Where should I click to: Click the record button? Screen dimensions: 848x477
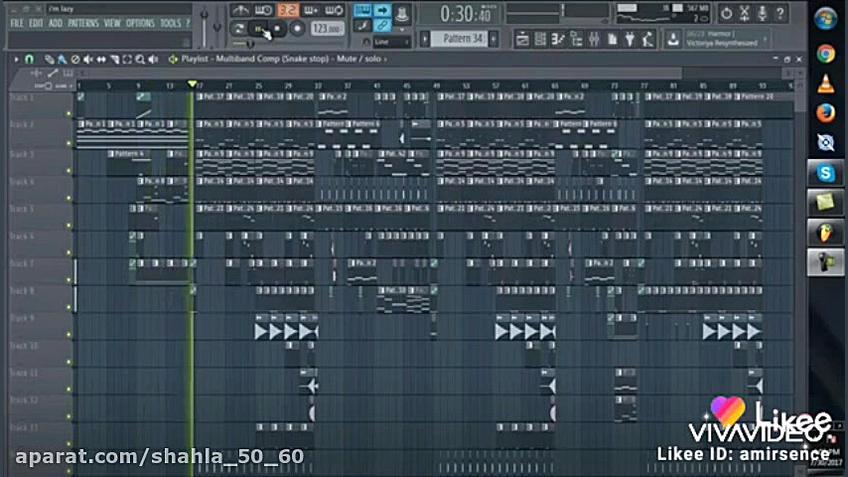[297, 29]
